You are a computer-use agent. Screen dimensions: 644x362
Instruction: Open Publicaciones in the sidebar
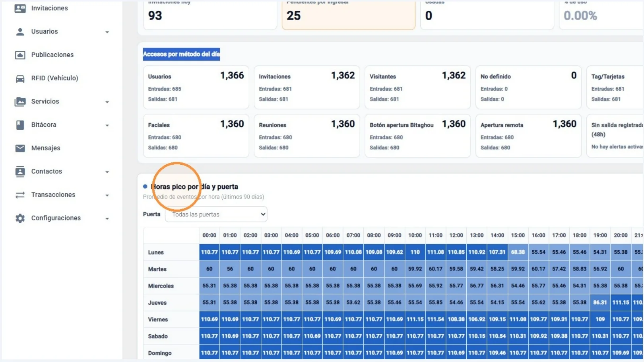[x=52, y=55]
